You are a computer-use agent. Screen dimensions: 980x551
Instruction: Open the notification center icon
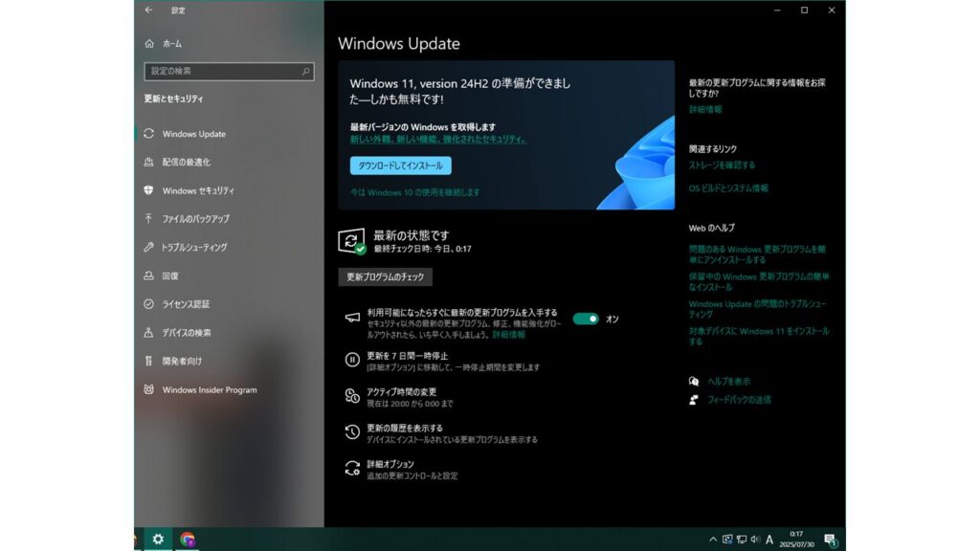pos(830,540)
